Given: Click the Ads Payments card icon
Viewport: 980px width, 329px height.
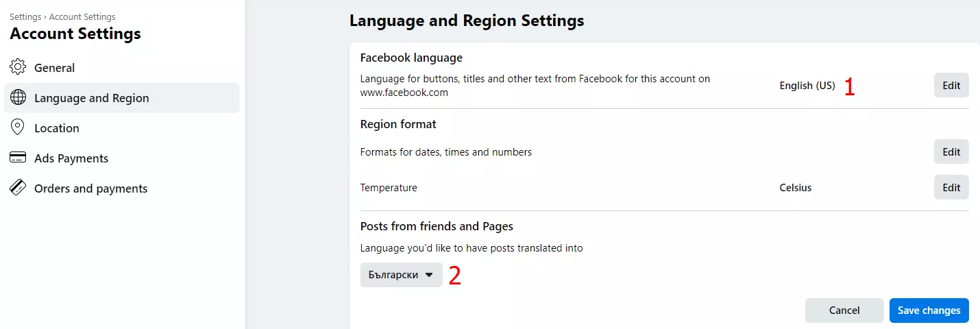Looking at the screenshot, I should pyautogui.click(x=18, y=158).
